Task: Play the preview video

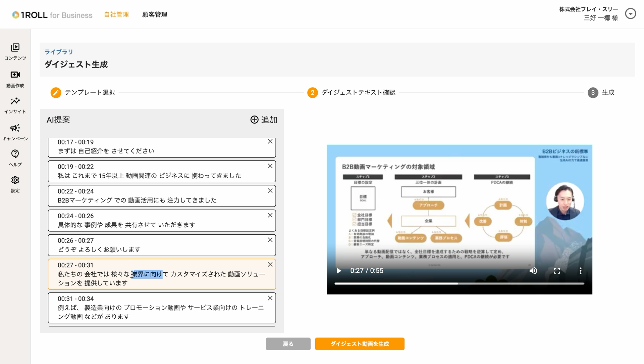Action: click(339, 271)
